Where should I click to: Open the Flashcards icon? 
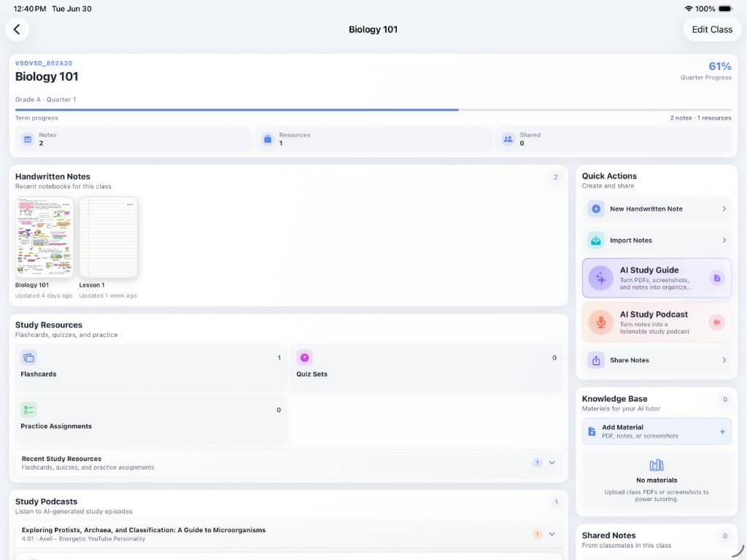tap(28, 357)
